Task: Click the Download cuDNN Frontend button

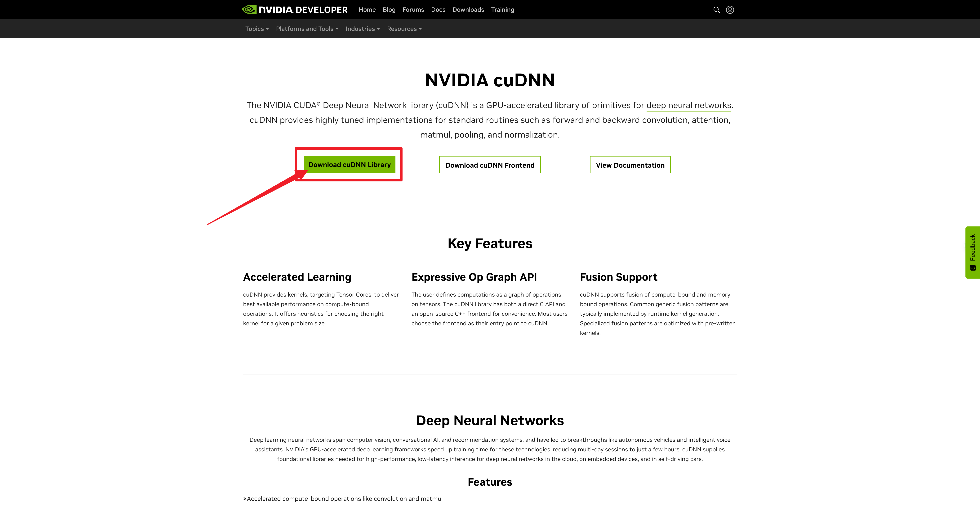Action: coord(490,165)
